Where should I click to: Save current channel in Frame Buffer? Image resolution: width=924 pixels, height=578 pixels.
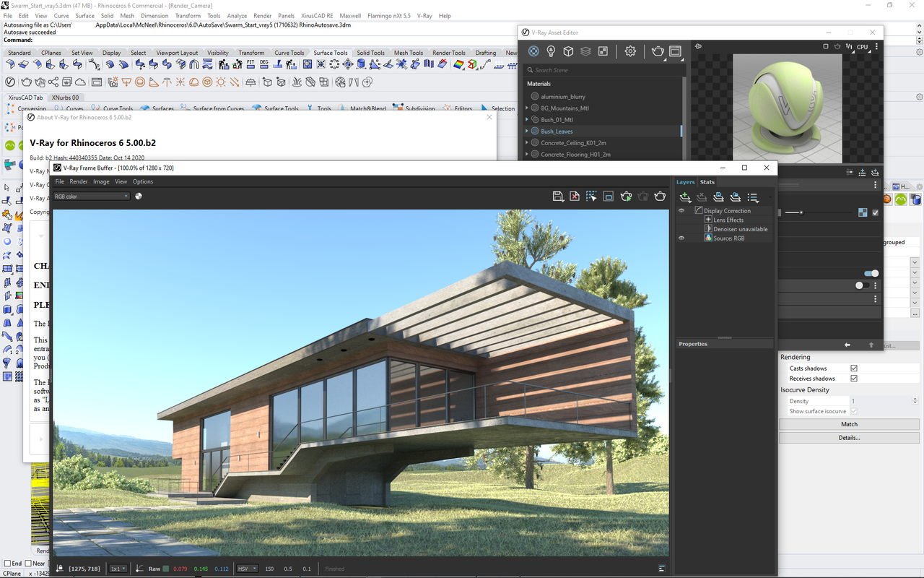[x=558, y=196]
